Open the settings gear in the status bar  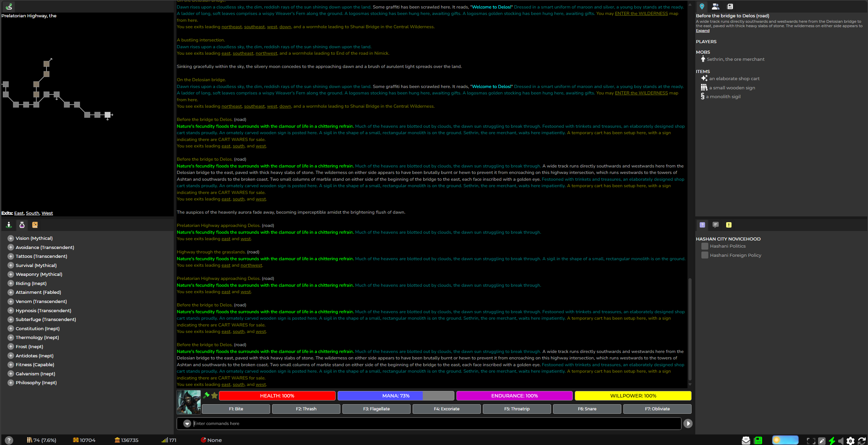pos(851,440)
